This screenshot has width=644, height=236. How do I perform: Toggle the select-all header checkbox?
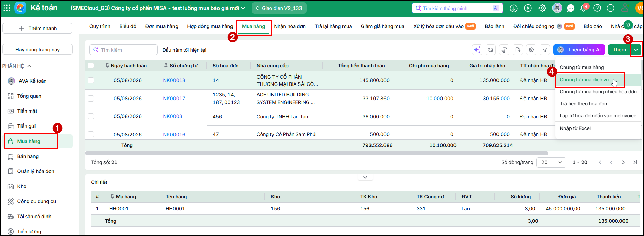(91, 66)
